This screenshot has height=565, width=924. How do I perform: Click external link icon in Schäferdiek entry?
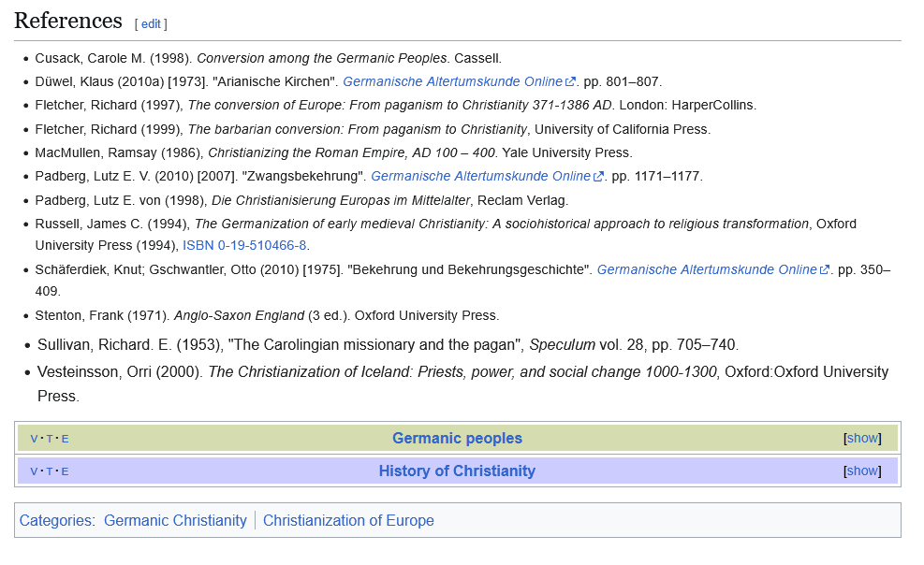pyautogui.click(x=825, y=270)
